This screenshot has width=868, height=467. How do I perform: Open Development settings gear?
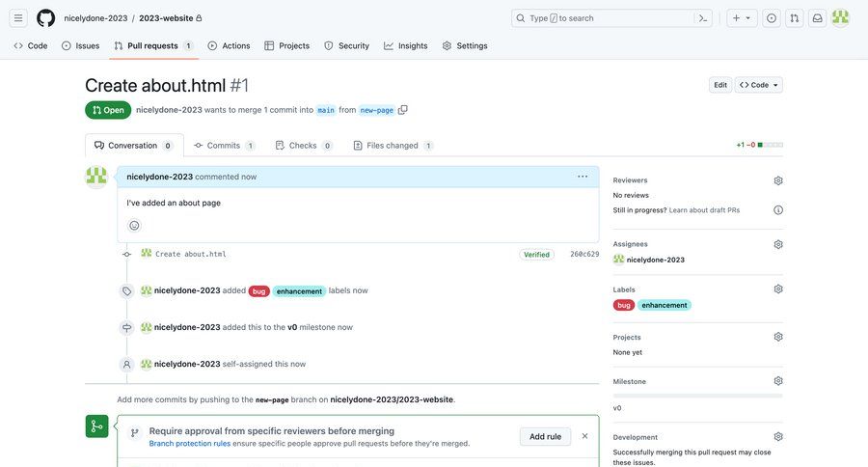778,437
